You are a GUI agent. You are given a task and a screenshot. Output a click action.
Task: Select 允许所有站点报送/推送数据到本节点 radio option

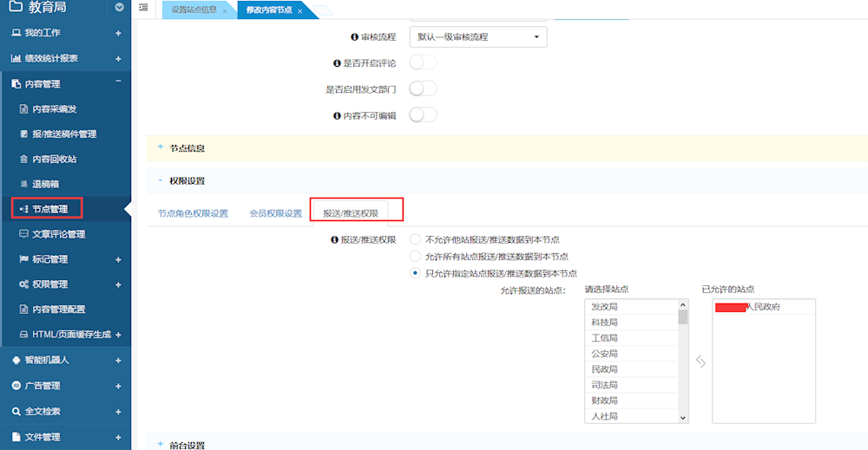pos(415,257)
